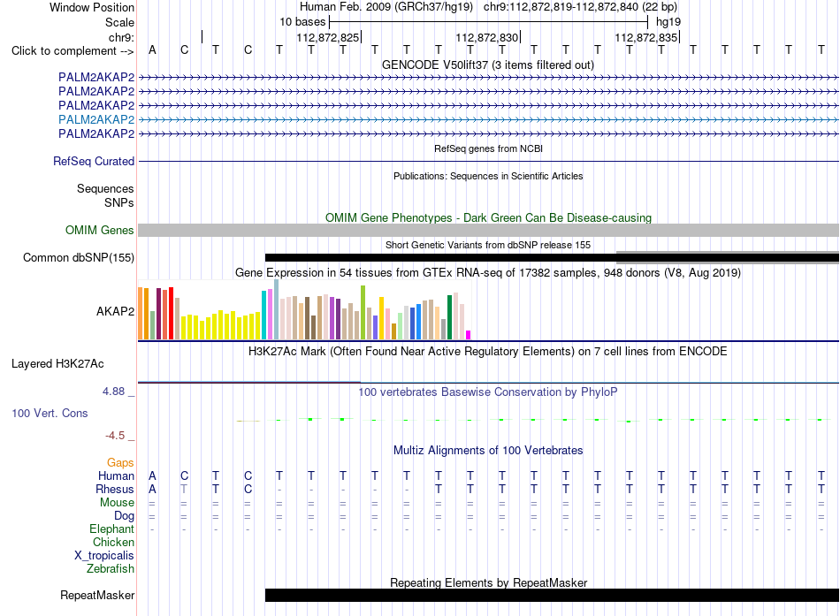Click the RepeatMasker track label

coord(97,595)
